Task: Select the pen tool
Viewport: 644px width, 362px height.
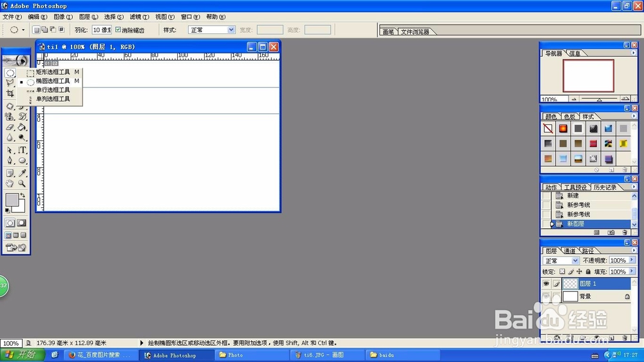Action: click(x=10, y=160)
